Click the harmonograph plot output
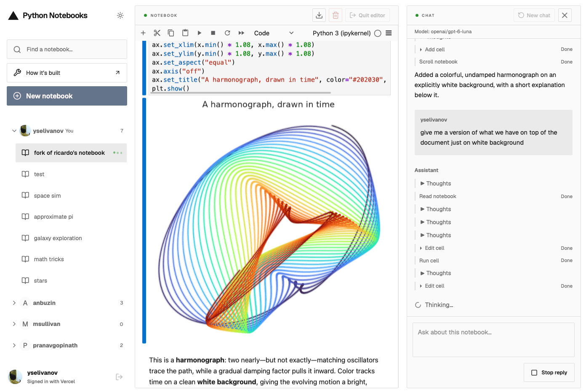 [x=269, y=221]
